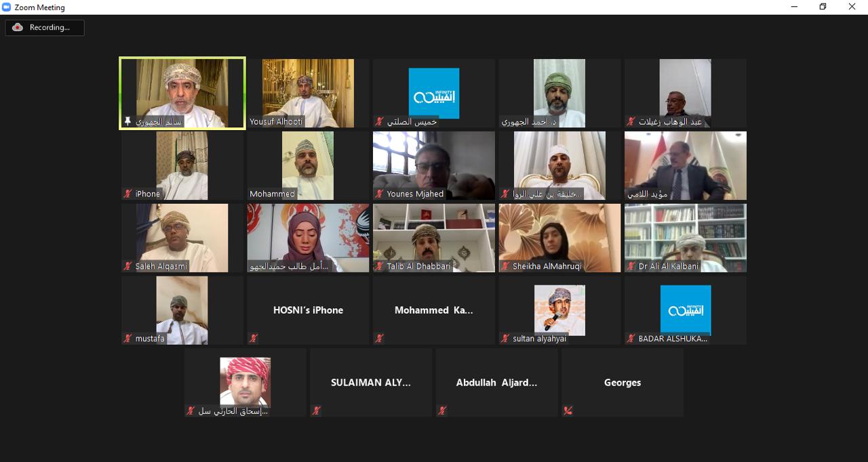This screenshot has height=462, width=868.
Task: Click the pin icon on the highlighted speaker tile
Action: click(x=127, y=121)
